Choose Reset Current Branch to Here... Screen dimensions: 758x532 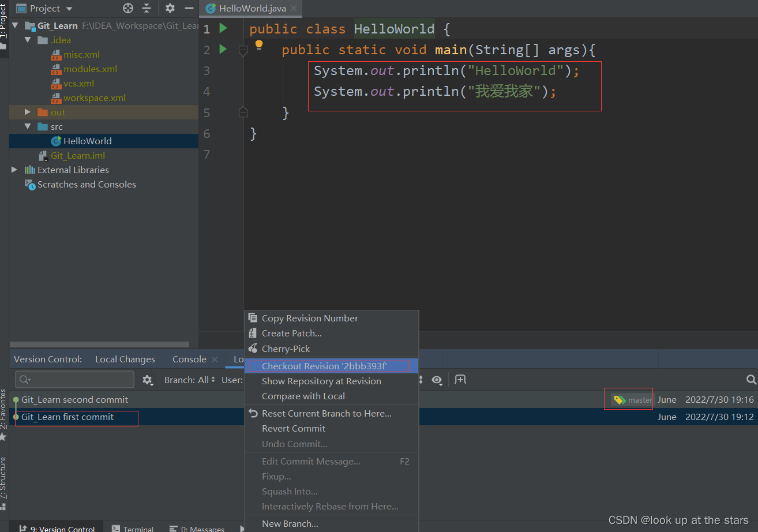tap(331, 413)
